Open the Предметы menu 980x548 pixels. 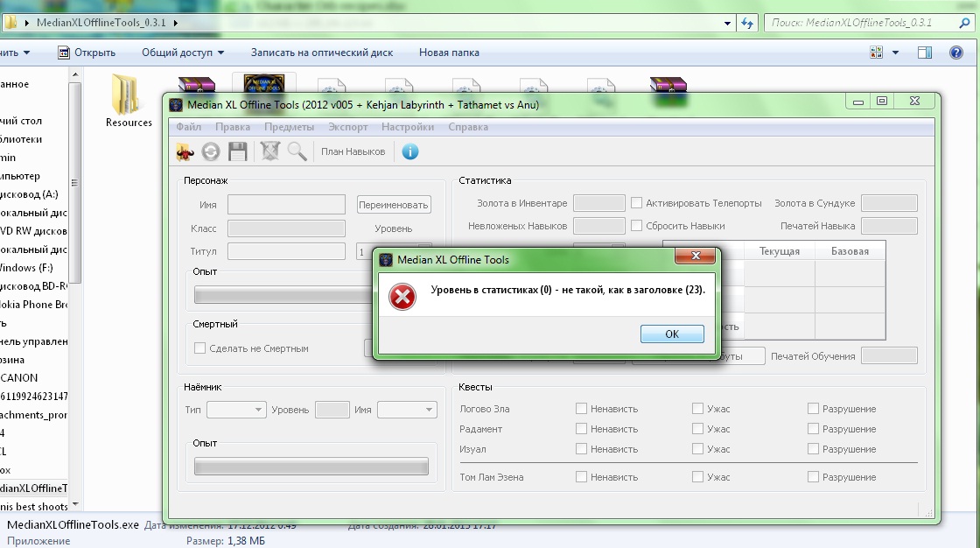pos(290,127)
